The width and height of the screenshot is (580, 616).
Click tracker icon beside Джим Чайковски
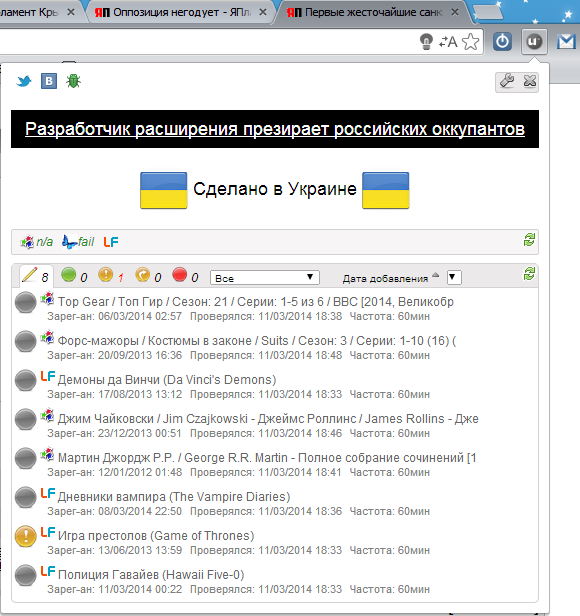pyautogui.click(x=48, y=415)
